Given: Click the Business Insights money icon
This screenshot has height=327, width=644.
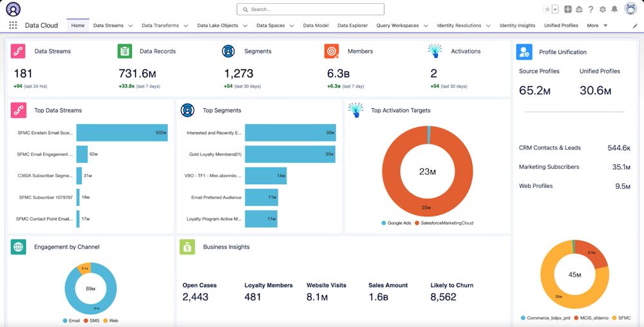Looking at the screenshot, I should (187, 247).
